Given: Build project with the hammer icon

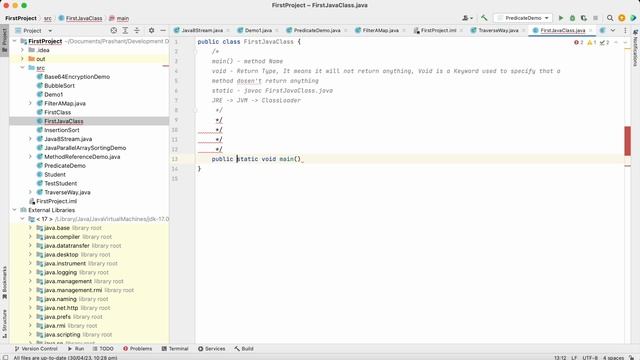Looking at the screenshot, I should (484, 18).
